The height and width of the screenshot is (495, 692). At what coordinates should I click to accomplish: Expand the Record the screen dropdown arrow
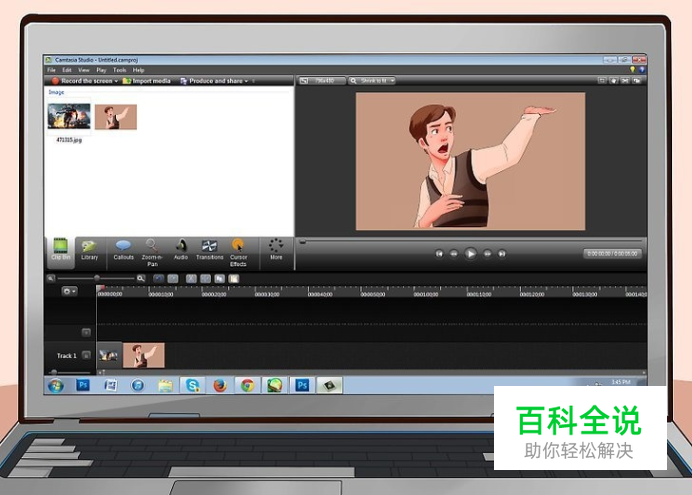pos(116,81)
